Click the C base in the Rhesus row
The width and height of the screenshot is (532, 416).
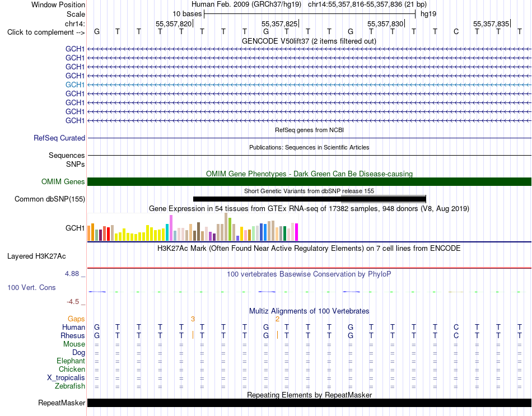[x=456, y=335]
